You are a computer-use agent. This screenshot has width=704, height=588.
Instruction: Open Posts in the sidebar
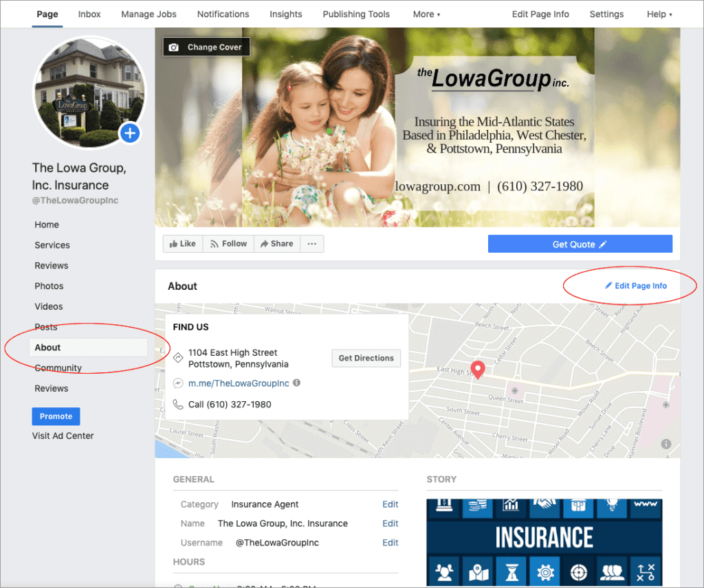pos(46,327)
